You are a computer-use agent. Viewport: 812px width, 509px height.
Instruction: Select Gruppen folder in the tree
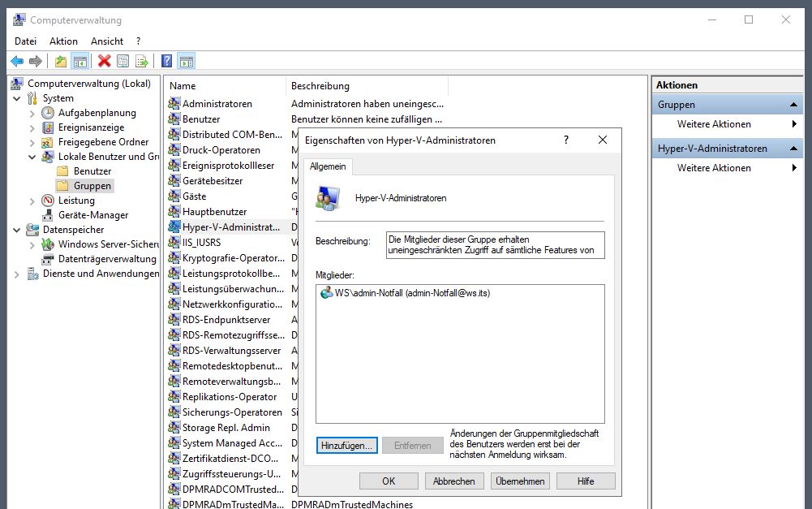[x=92, y=186]
